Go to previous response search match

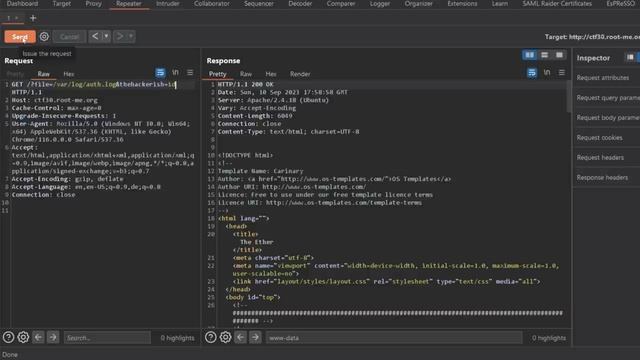pyautogui.click(x=240, y=337)
